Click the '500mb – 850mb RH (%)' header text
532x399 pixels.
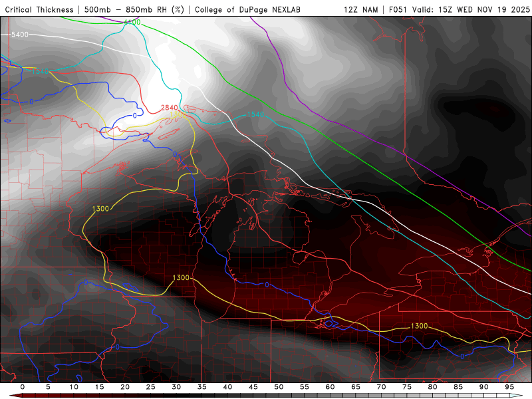click(x=134, y=9)
